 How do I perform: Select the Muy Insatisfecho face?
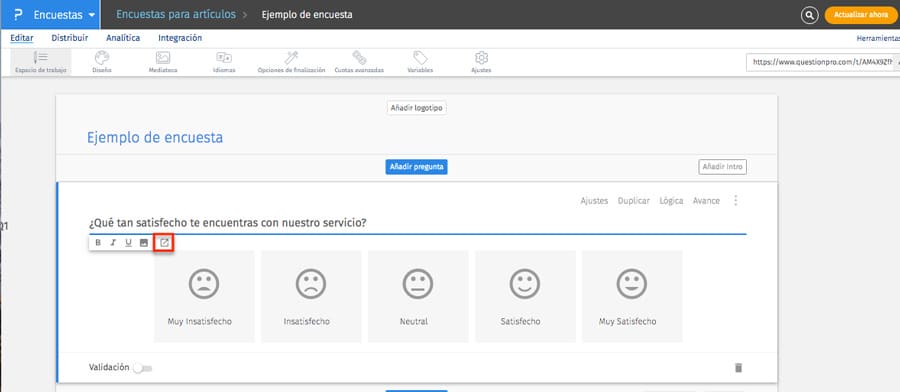click(204, 284)
